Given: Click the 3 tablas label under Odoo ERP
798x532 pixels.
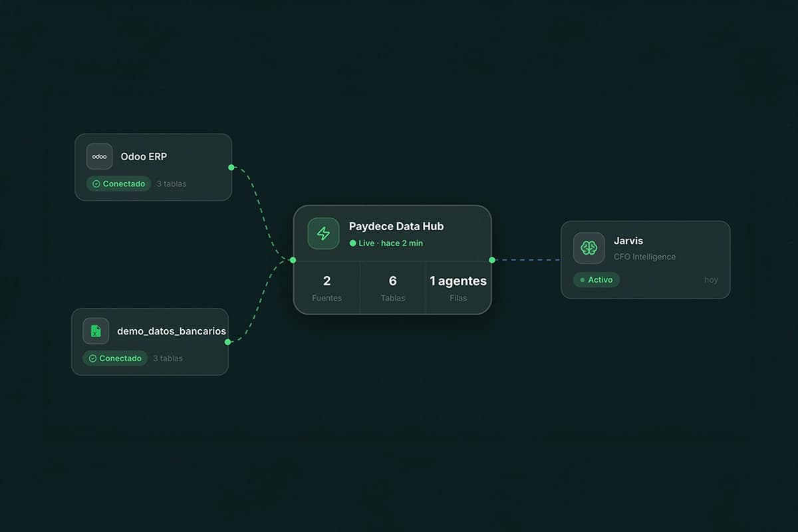Looking at the screenshot, I should pyautogui.click(x=171, y=184).
